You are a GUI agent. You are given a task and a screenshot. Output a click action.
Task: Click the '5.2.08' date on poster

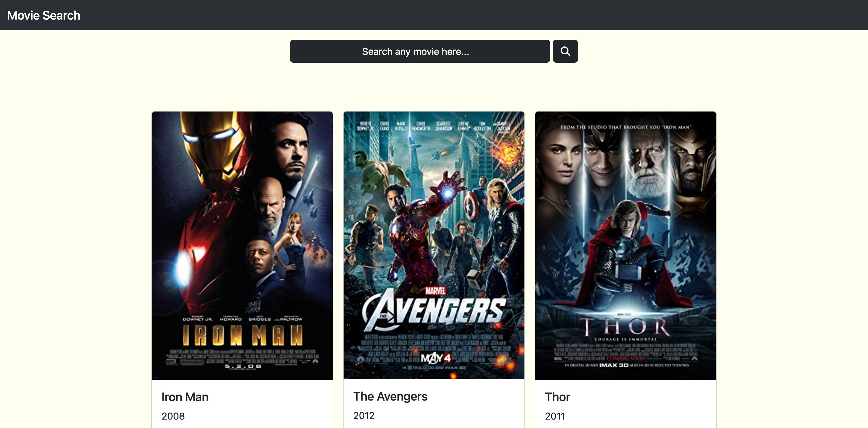[243, 366]
